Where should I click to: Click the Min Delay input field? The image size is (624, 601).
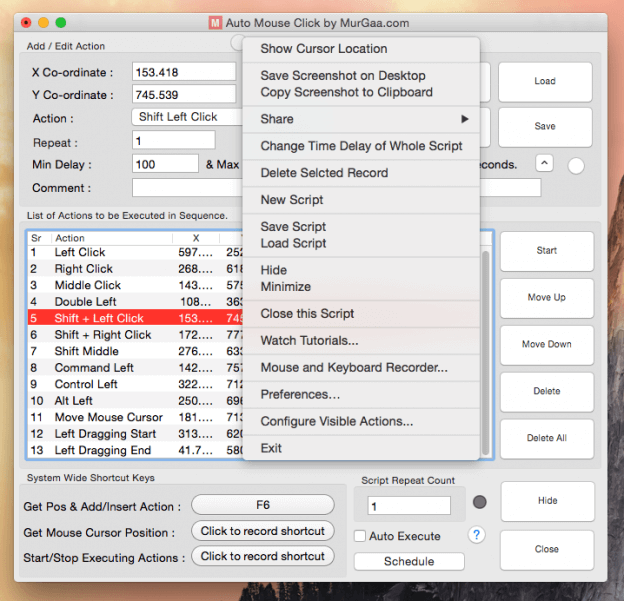pyautogui.click(x=165, y=164)
